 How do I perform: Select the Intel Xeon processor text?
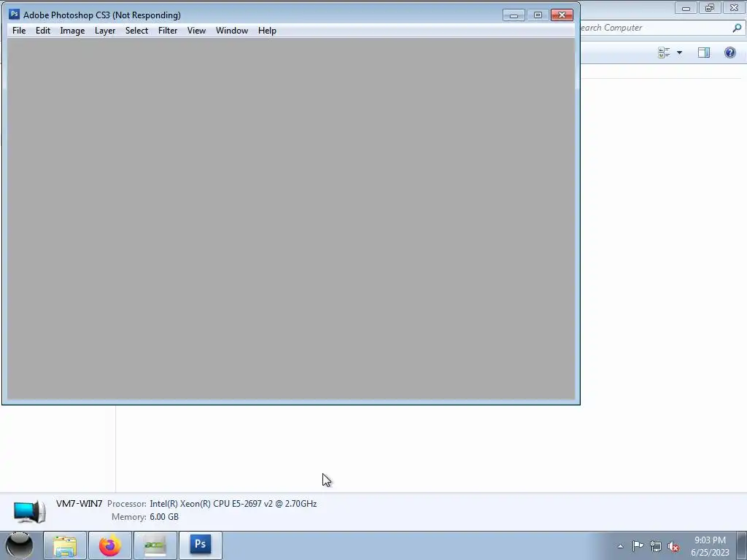point(233,503)
